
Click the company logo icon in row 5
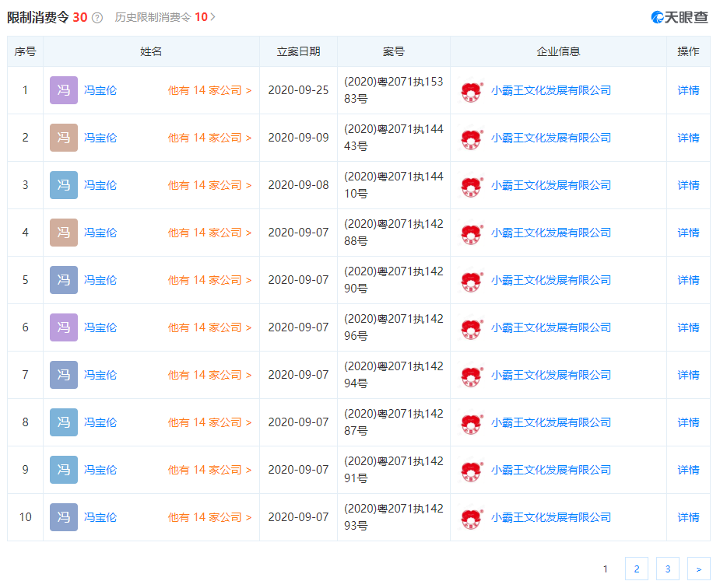pos(472,281)
